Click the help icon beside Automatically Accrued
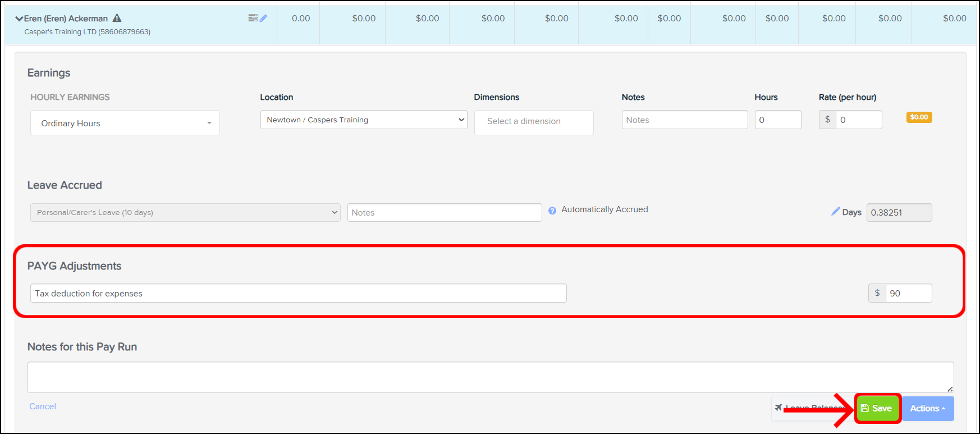 coord(552,211)
